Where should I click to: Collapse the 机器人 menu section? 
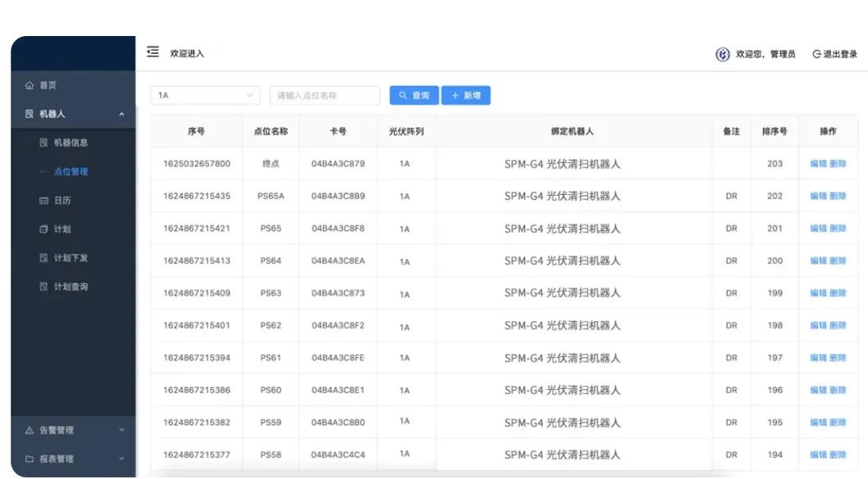(122, 115)
